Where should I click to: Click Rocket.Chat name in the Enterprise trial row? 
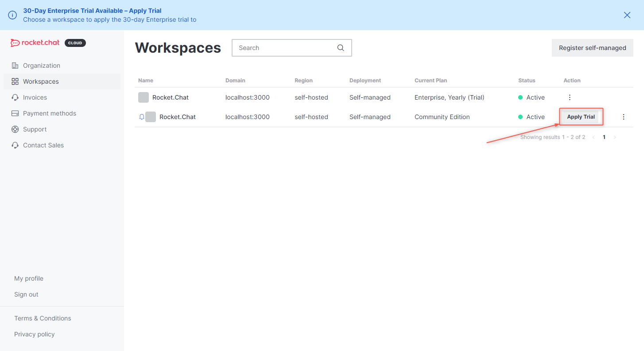pos(171,97)
